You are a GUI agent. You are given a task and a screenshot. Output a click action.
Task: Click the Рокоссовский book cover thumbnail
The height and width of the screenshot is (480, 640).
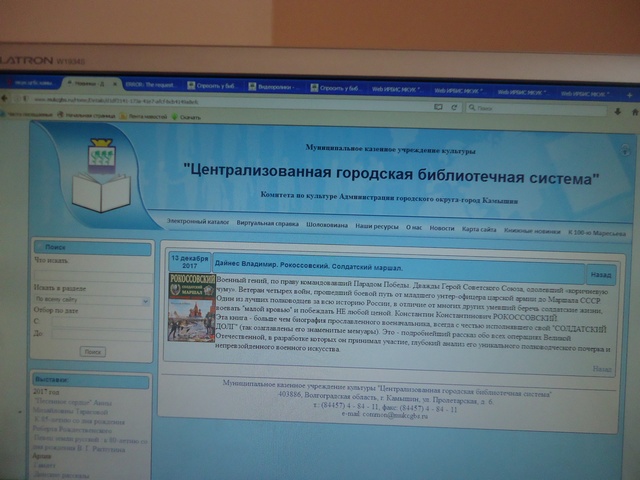(192, 307)
